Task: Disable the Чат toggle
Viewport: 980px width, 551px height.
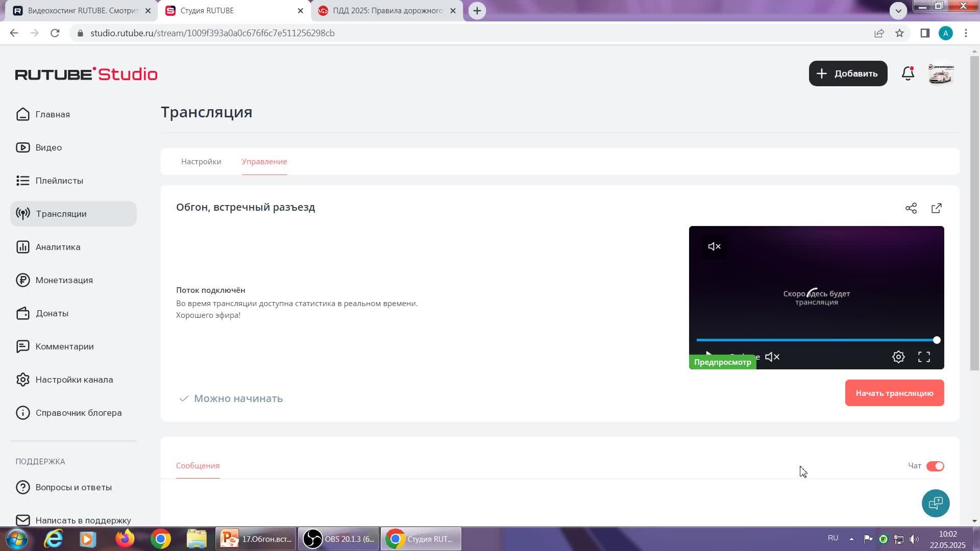Action: [x=935, y=466]
